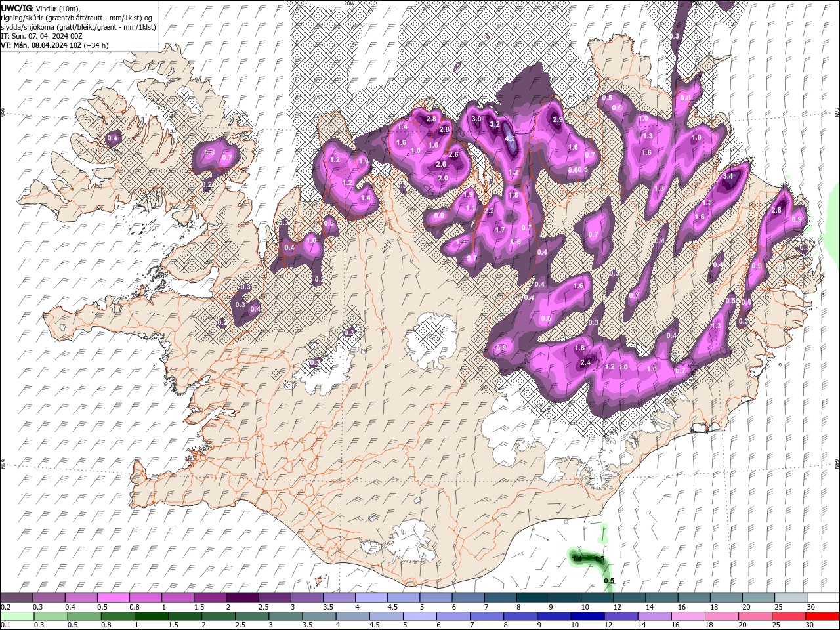Click the 12 label under the rain legend
The height and width of the screenshot is (630, 840).
click(609, 625)
